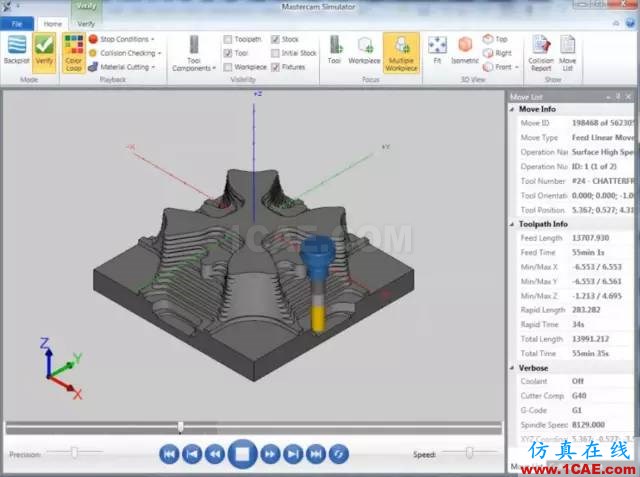Viewport: 640px width, 477px height.
Task: Click the Material Cutting icon
Action: click(x=93, y=67)
